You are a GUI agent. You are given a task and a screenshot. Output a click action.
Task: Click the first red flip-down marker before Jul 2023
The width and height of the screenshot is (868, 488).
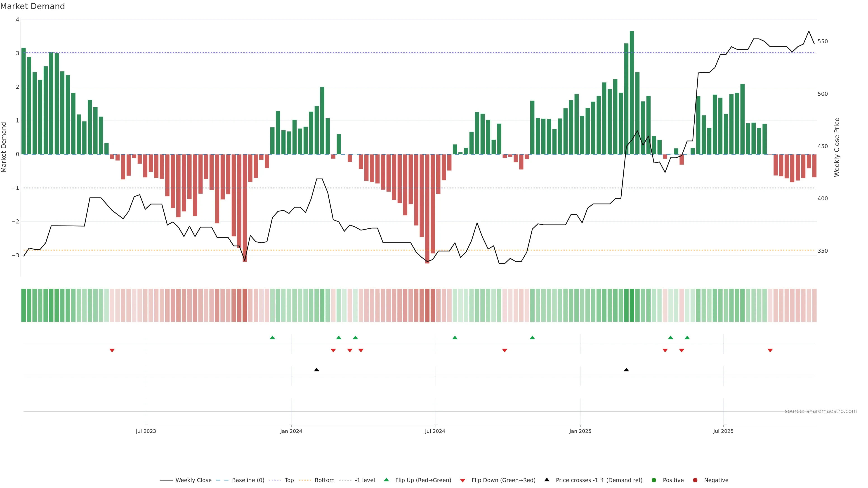(112, 351)
